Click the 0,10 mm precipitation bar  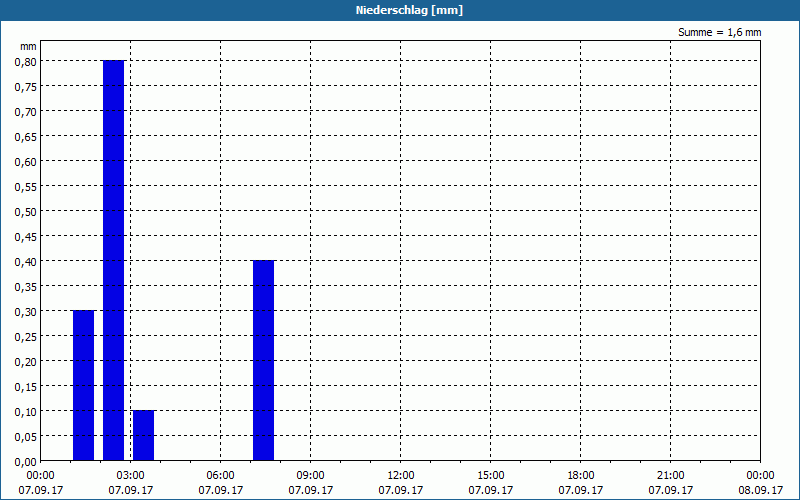click(143, 435)
